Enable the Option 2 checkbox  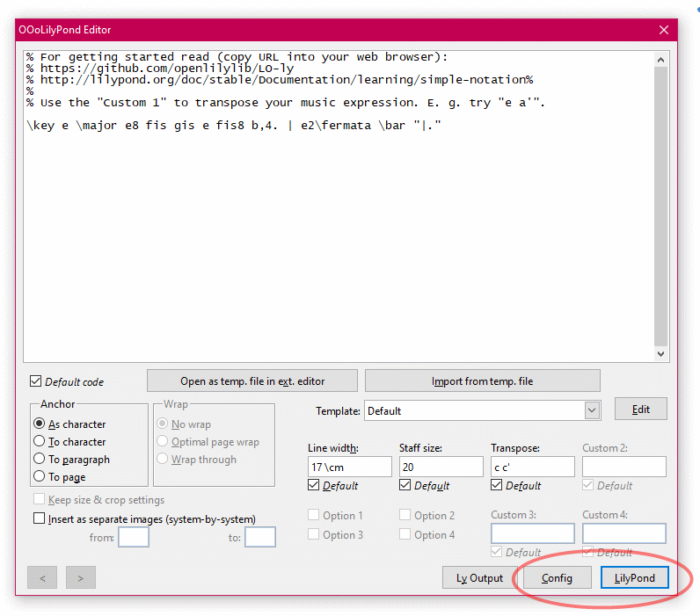coord(405,515)
